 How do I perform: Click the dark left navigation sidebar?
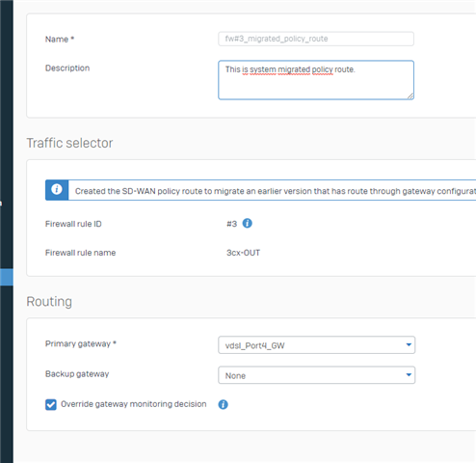pos(7,128)
